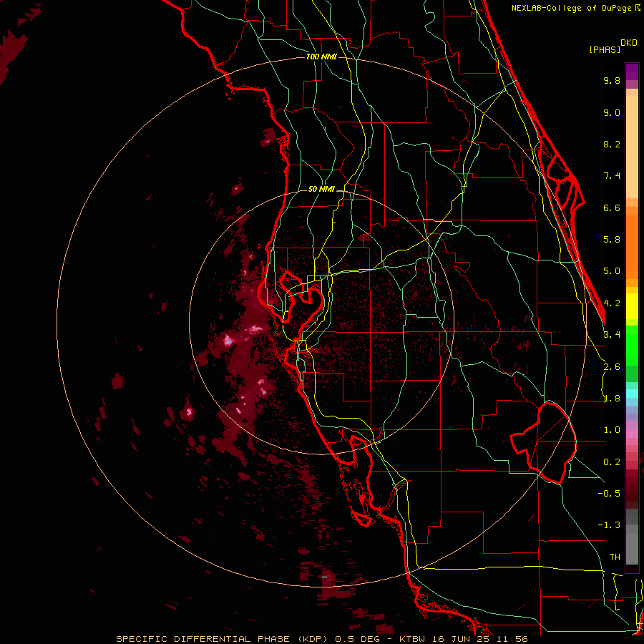Pick the peach segment of the color bar
This screenshot has height=644, width=644.
(632, 146)
